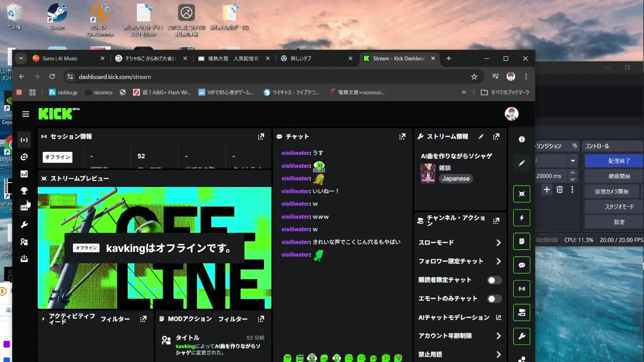
Task: Open the Steam desktop shortcut
Action: [x=57, y=17]
